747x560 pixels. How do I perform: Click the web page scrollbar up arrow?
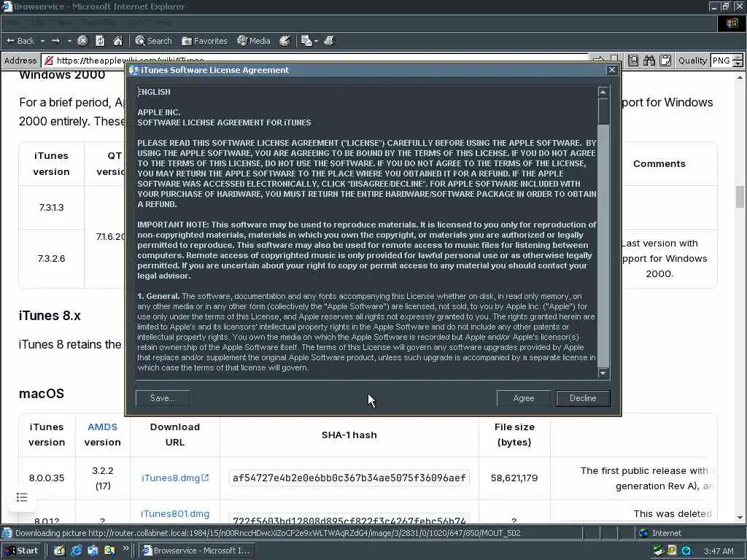[740, 77]
